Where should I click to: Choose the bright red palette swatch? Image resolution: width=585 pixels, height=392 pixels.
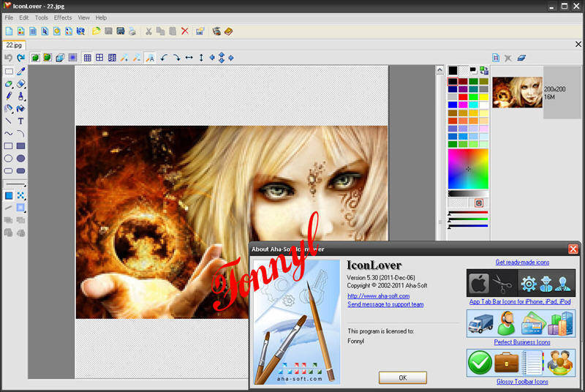click(463, 97)
